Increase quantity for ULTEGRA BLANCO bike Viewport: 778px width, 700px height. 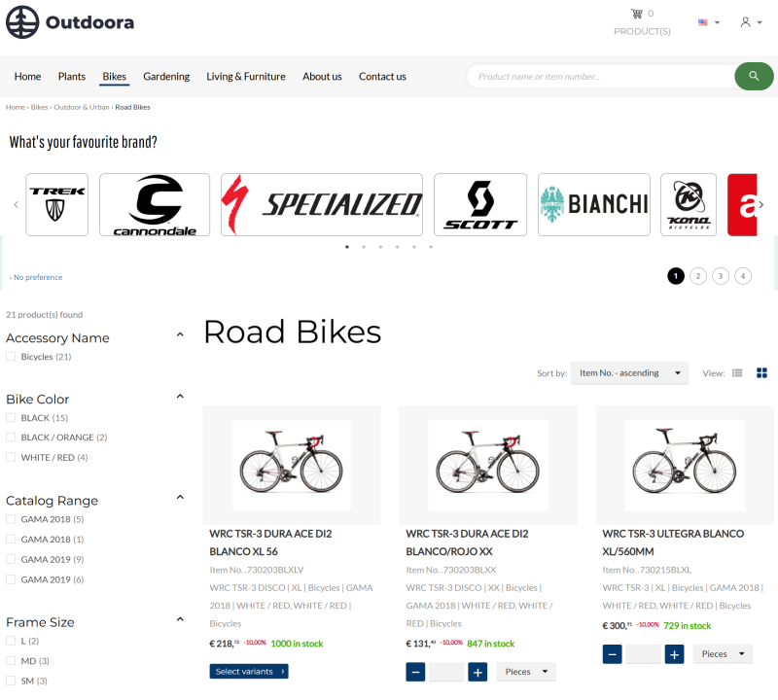click(x=674, y=654)
